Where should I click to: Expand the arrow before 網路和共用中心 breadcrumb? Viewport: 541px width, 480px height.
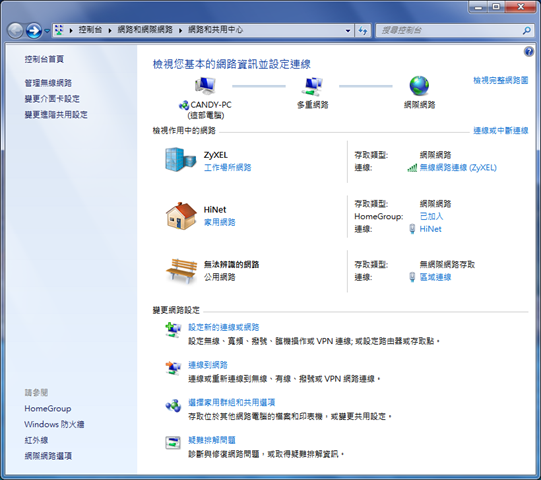click(180, 30)
